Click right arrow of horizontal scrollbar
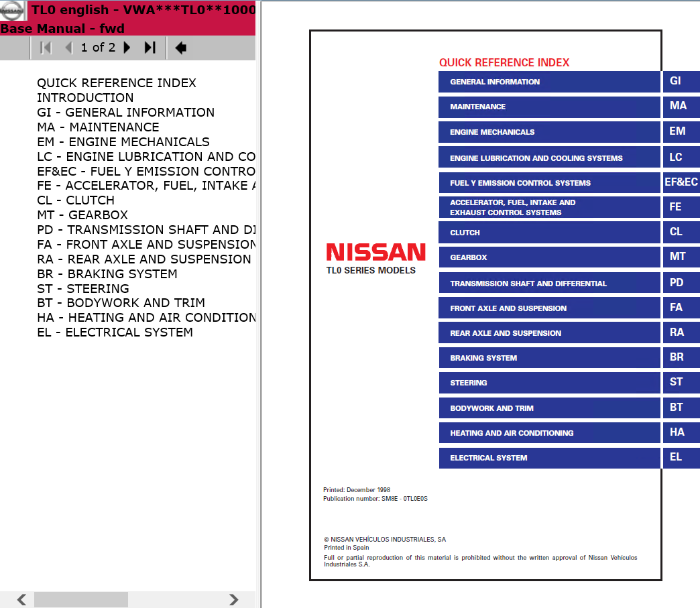The height and width of the screenshot is (608, 700). pos(233,599)
